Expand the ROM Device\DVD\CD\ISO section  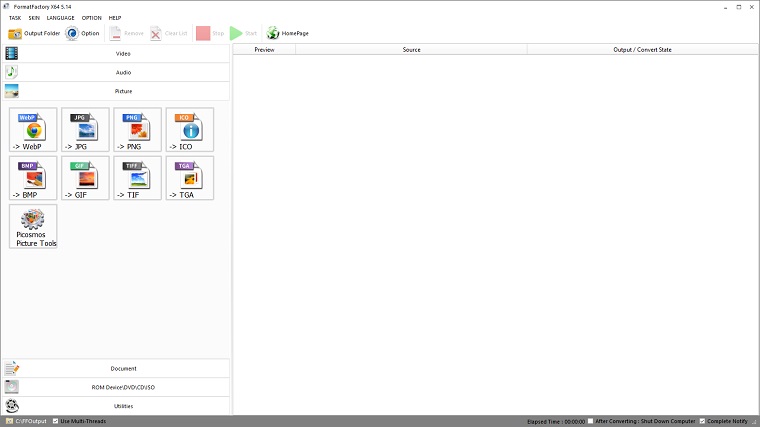tap(116, 387)
